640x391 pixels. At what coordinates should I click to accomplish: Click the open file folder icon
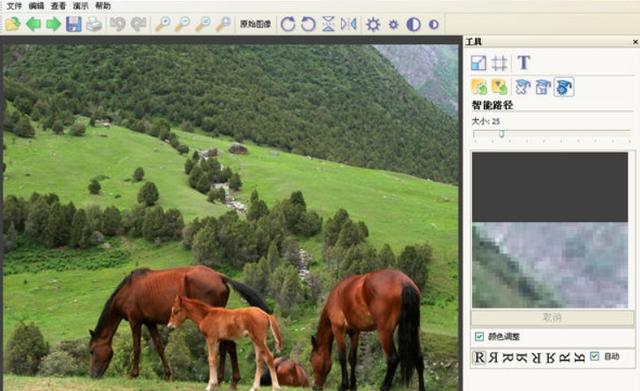point(13,24)
